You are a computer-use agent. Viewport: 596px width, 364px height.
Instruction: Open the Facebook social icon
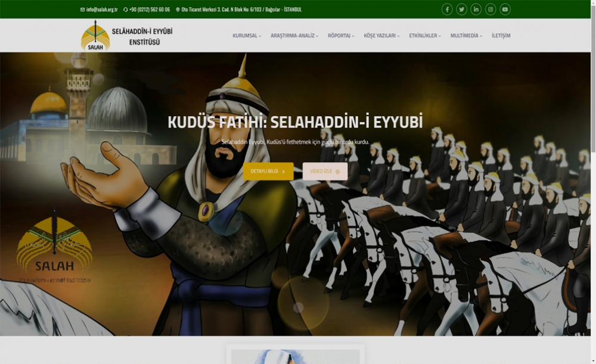[x=447, y=10]
